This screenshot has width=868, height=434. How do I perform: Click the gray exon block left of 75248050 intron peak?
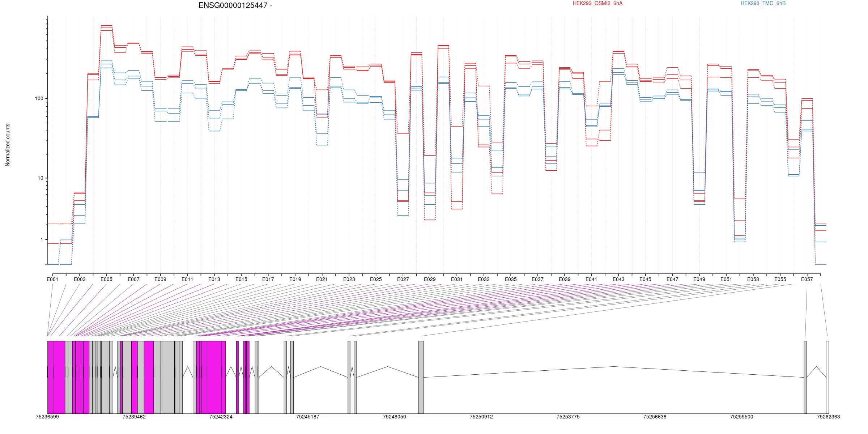click(356, 377)
